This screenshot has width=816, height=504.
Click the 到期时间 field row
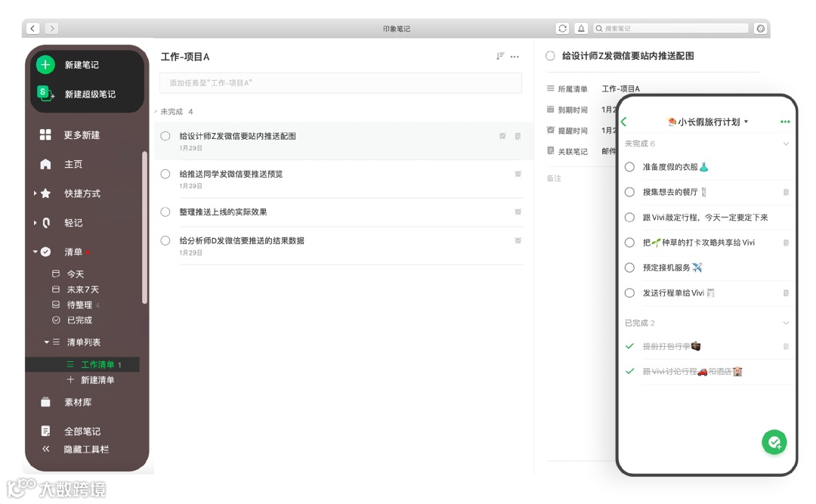pos(581,110)
